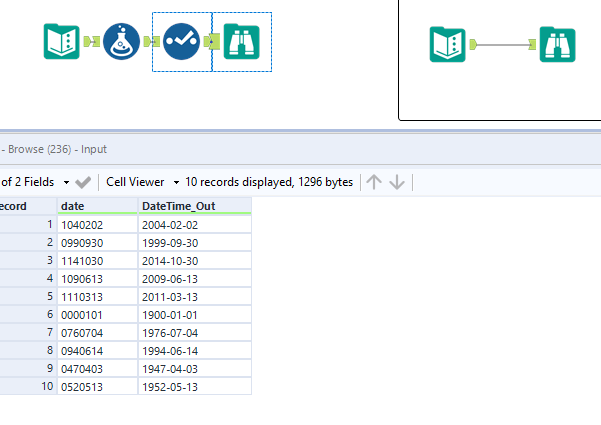Screen dimensions: 601x425
Task: Select cell 2014-10-30
Action: coord(195,261)
